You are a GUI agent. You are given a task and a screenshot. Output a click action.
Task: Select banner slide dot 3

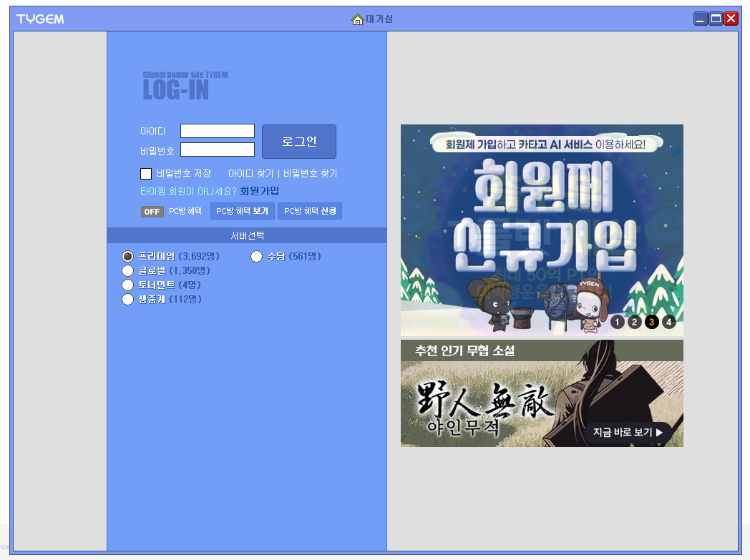click(651, 322)
